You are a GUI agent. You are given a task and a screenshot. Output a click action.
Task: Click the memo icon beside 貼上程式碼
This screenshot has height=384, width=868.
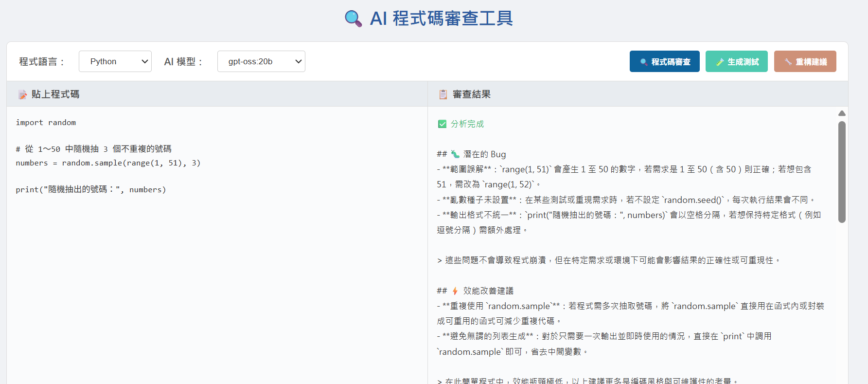22,94
